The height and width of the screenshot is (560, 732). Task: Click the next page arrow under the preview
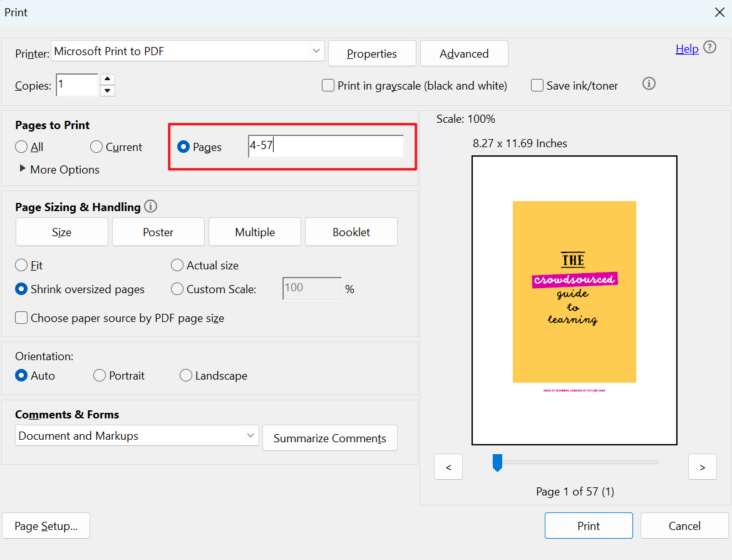(x=702, y=467)
